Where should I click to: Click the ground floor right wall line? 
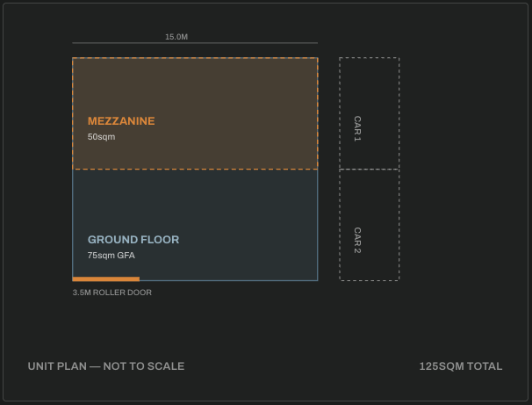pos(318,225)
